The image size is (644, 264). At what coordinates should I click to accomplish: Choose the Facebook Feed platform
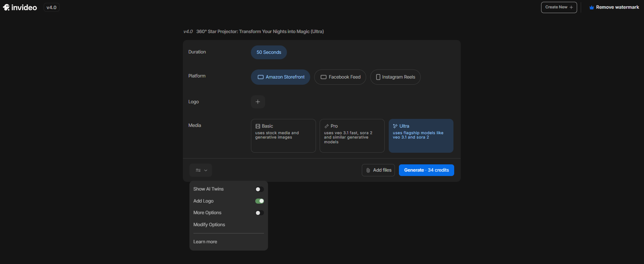[340, 77]
